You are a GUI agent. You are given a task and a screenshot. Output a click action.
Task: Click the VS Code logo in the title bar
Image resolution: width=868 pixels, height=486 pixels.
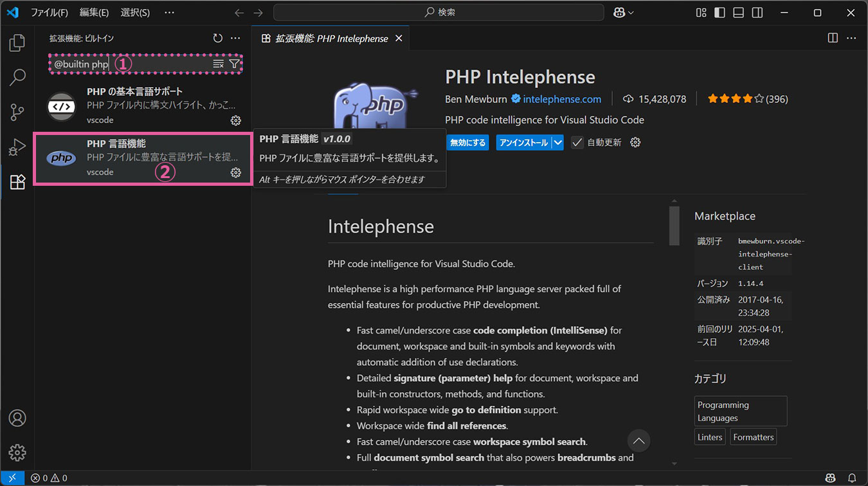12,12
